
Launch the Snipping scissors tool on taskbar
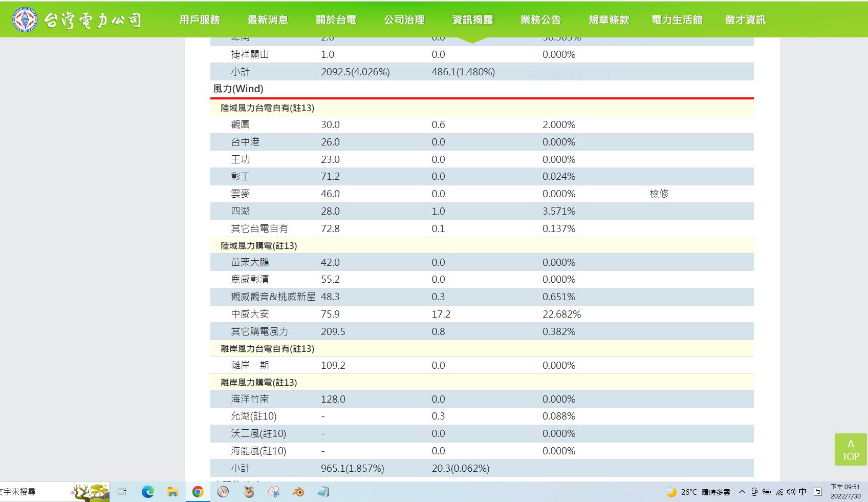[x=274, y=492]
